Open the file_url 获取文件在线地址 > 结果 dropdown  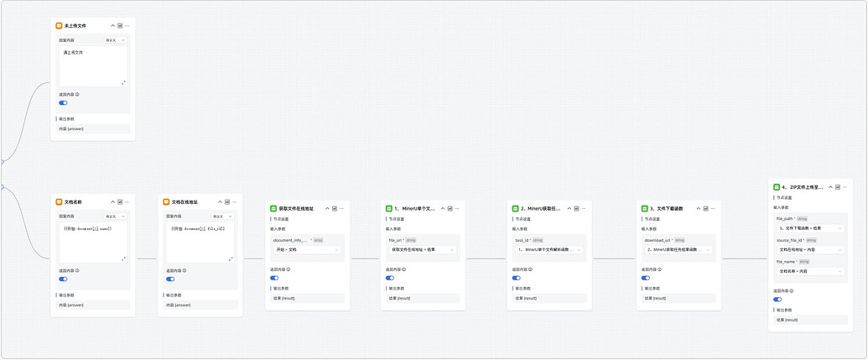(x=423, y=250)
